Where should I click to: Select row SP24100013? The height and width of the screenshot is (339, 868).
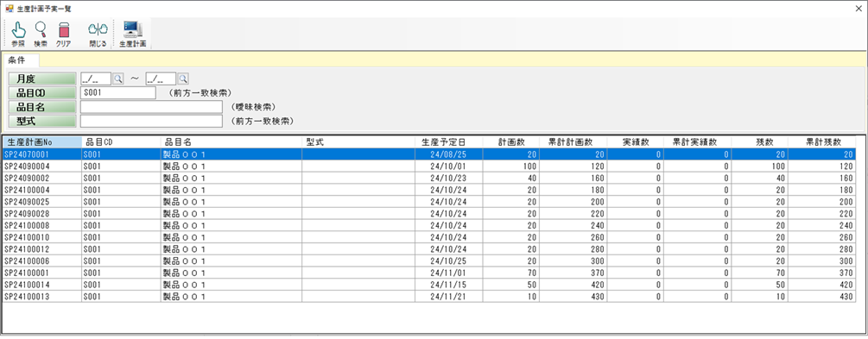(x=429, y=297)
